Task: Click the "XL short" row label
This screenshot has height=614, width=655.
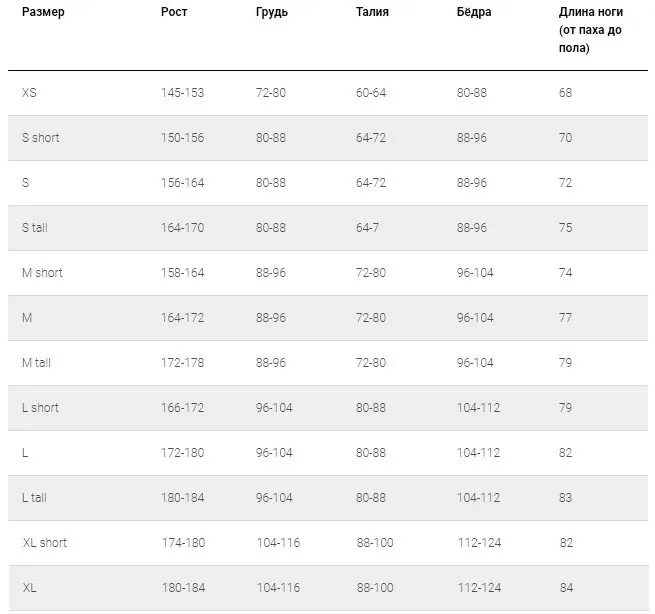Action: pos(45,543)
